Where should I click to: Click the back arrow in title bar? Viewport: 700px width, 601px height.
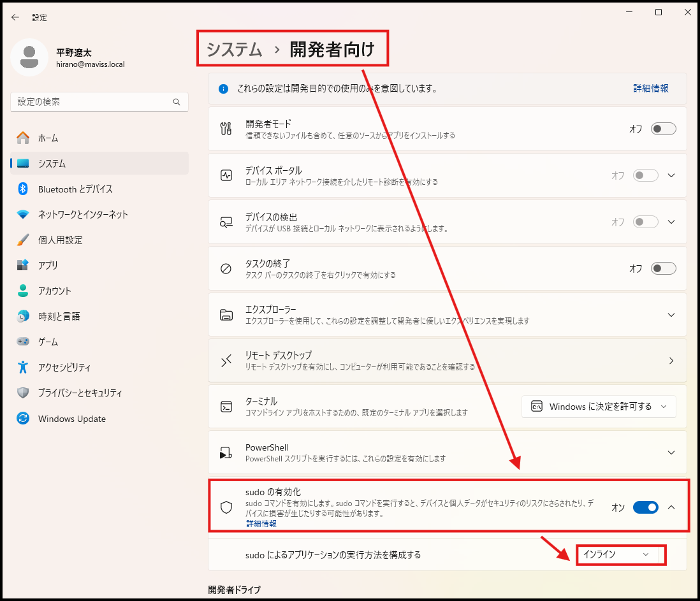[15, 17]
